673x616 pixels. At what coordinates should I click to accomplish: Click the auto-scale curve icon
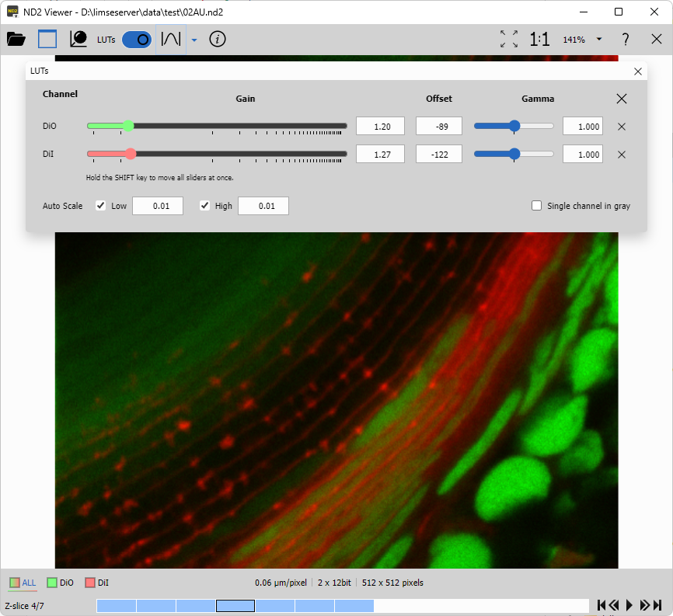tap(171, 39)
